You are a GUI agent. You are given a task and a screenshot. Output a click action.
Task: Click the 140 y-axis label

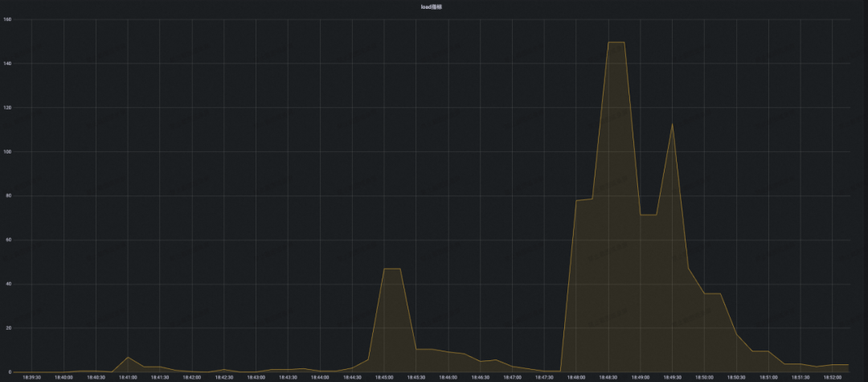(7, 64)
